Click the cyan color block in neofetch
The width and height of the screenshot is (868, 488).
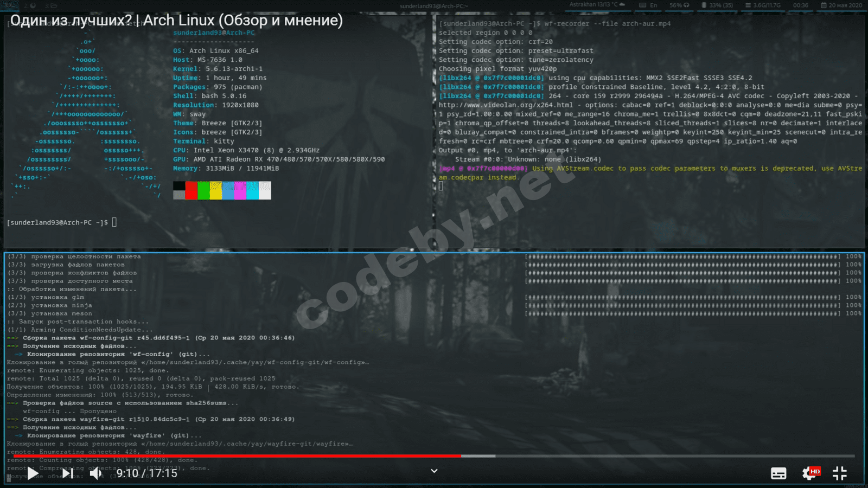coord(252,190)
